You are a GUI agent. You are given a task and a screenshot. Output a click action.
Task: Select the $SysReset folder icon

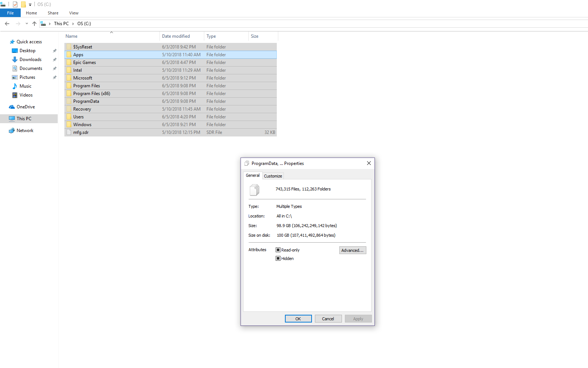69,47
